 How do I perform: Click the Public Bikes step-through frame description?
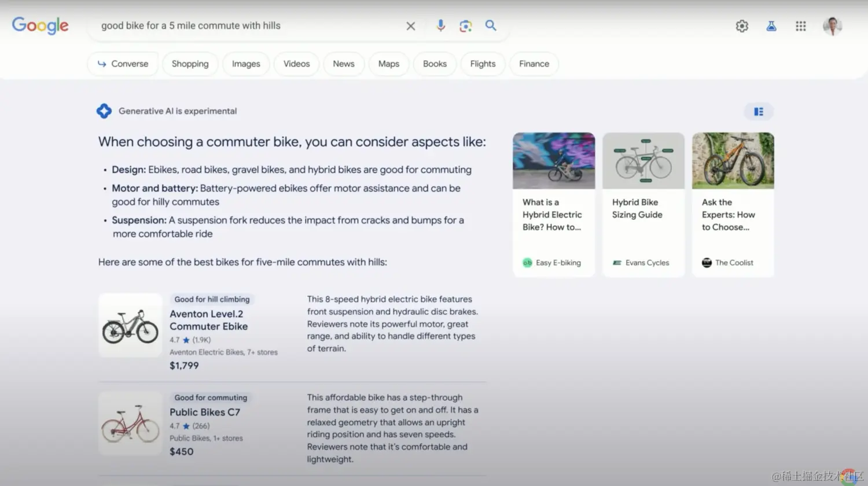[392, 428]
